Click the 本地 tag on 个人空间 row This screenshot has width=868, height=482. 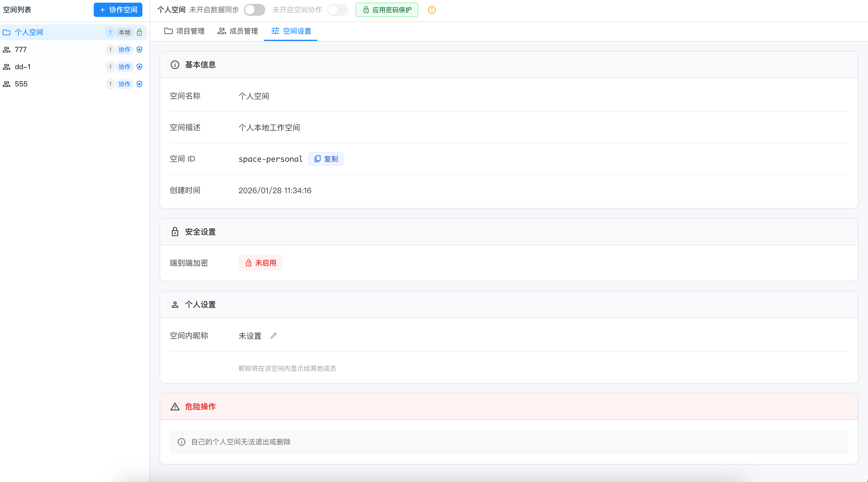(124, 32)
